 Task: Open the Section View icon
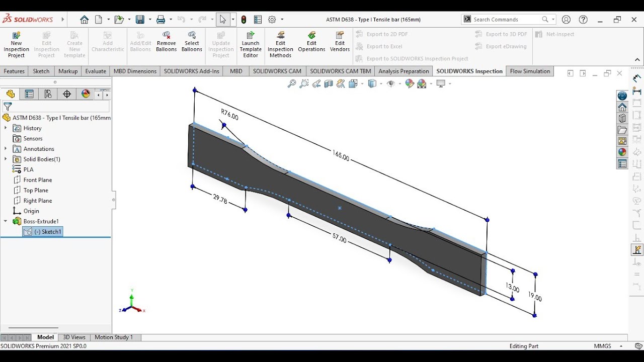[329, 83]
